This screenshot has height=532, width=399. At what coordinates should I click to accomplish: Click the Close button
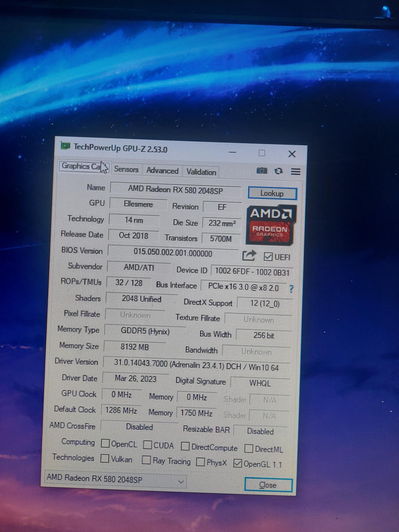268,485
